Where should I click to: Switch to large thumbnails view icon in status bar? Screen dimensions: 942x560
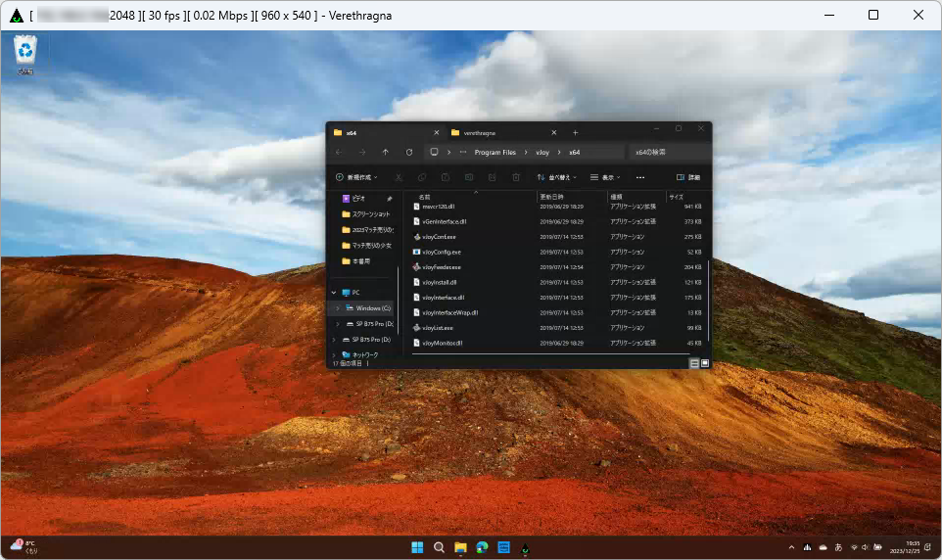click(x=705, y=363)
